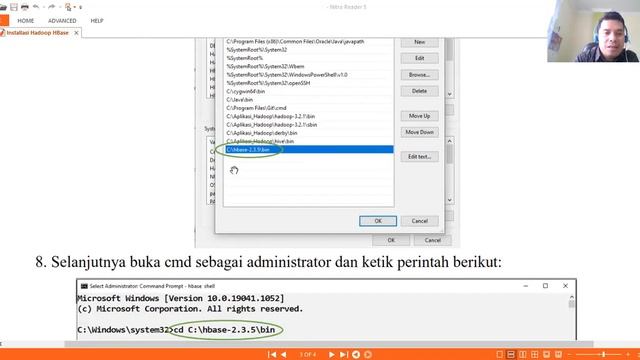
Task: Switch to facing continuous view layout
Action: tap(534, 354)
